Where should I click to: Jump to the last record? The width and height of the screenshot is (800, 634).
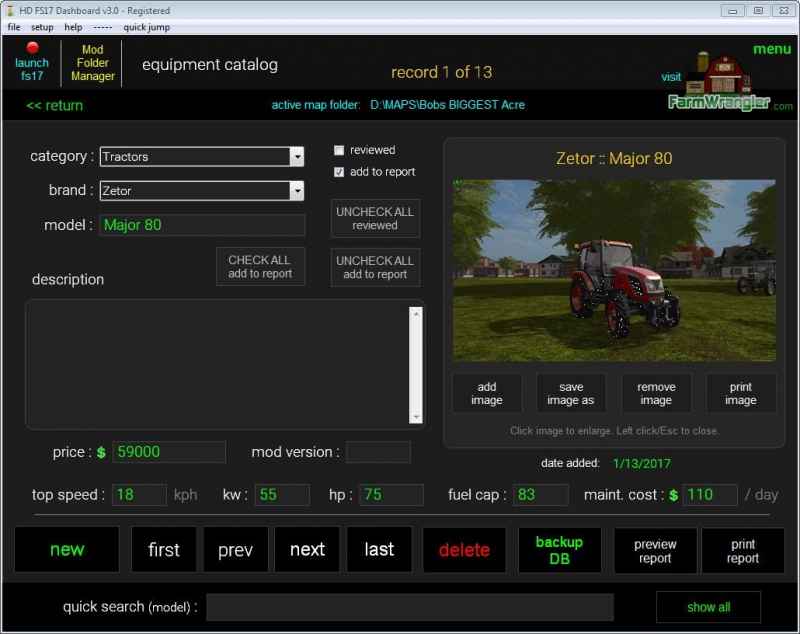(379, 549)
